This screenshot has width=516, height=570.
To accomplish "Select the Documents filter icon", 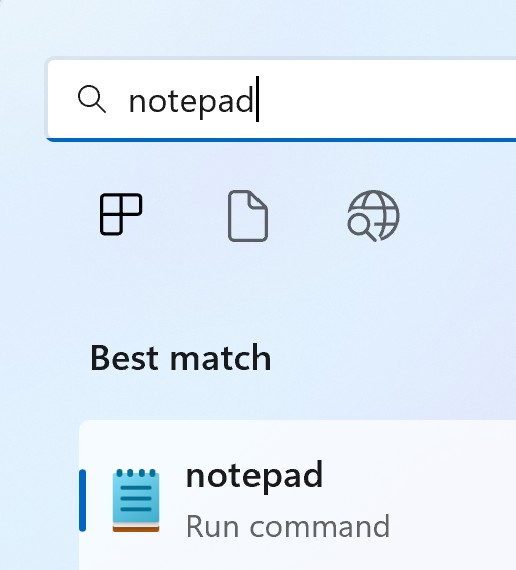I will click(x=248, y=216).
